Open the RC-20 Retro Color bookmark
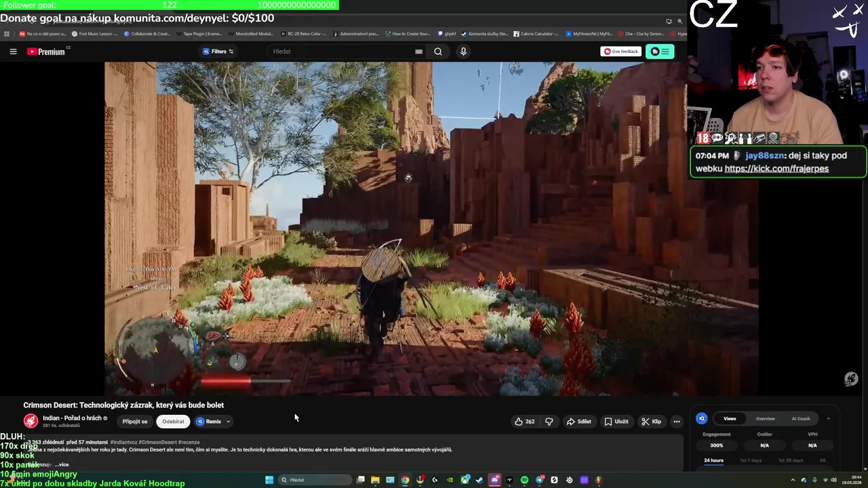Image resolution: width=868 pixels, height=488 pixels. coord(303,33)
